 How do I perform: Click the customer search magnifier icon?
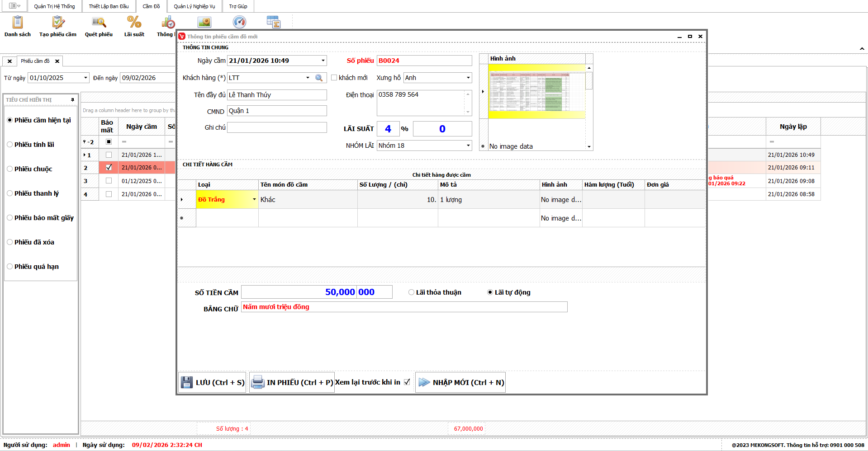319,78
